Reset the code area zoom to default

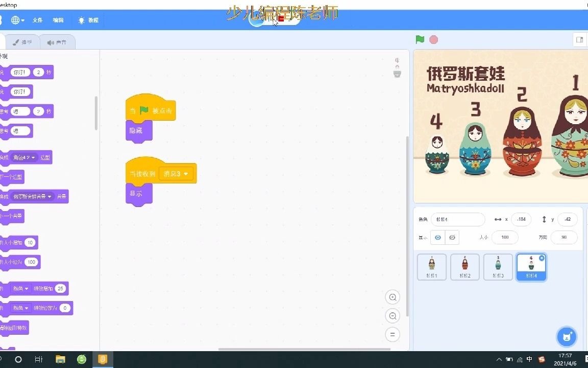point(393,334)
